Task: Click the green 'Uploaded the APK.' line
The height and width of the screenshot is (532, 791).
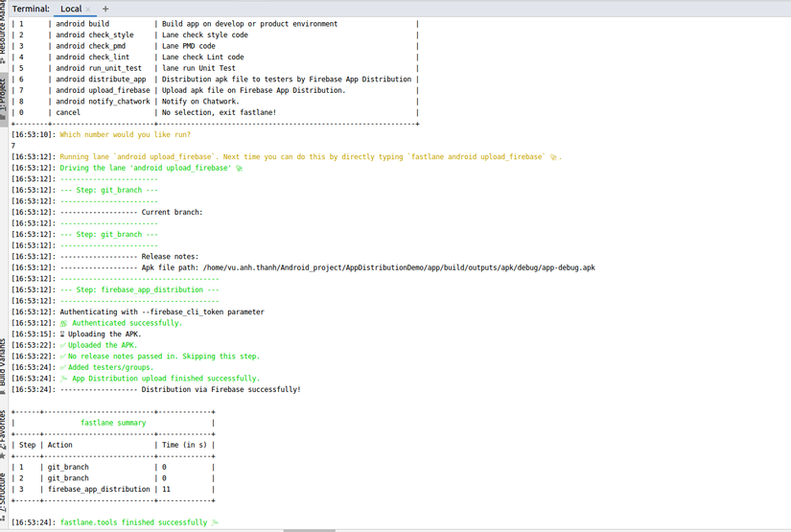Action: pyautogui.click(x=99, y=345)
